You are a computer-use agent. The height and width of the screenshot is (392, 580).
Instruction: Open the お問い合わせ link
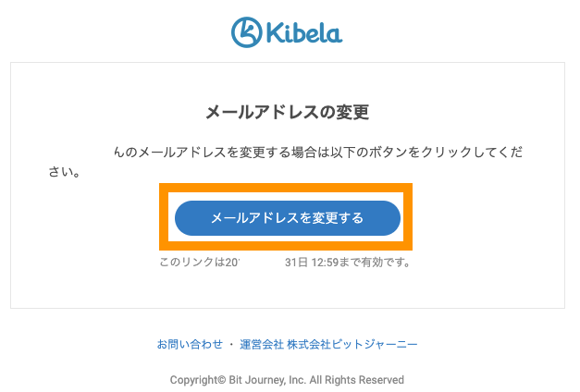pos(190,344)
